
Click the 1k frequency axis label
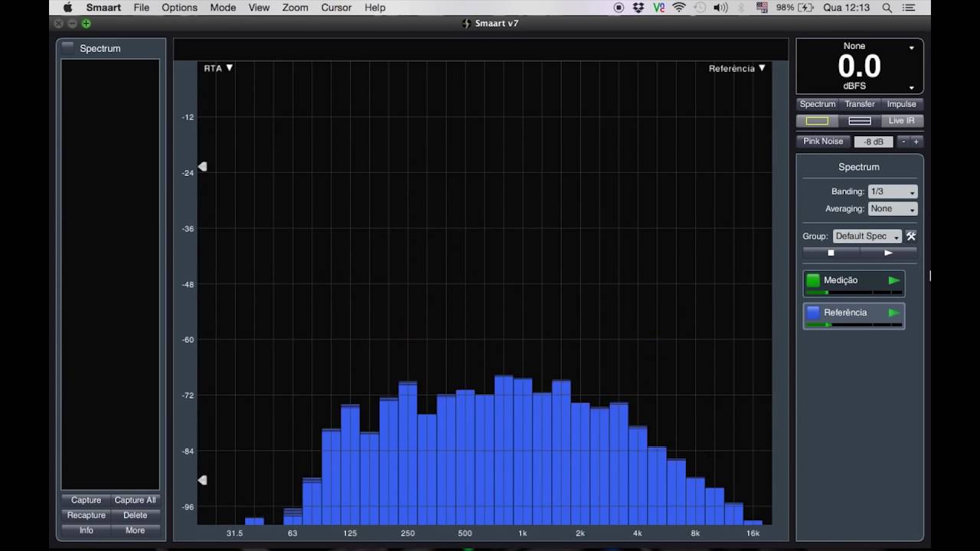523,533
